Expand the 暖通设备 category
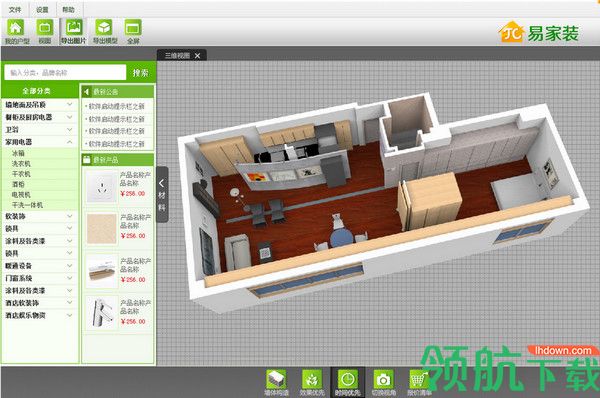This screenshot has height=398, width=600. (x=40, y=266)
